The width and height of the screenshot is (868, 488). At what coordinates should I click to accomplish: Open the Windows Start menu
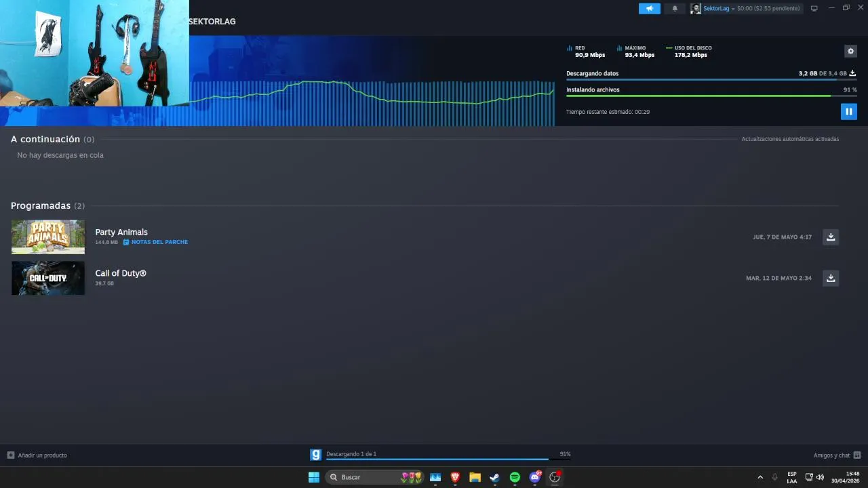[x=314, y=477]
